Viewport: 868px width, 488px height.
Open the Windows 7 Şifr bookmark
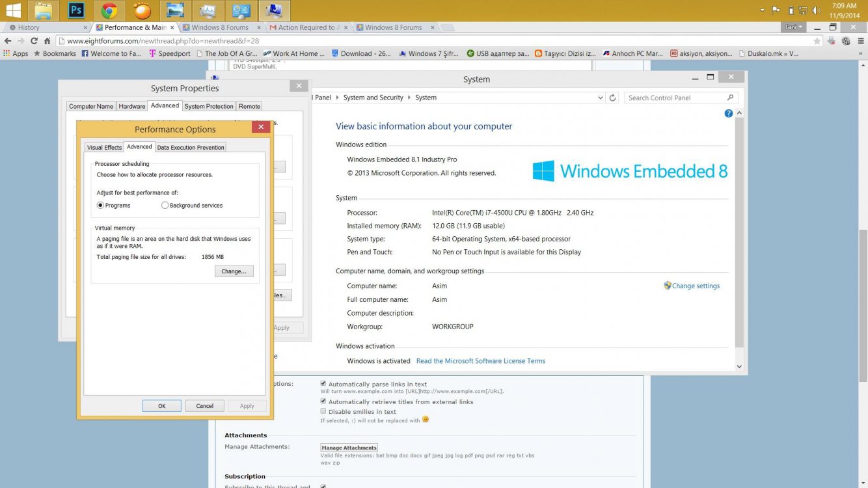429,53
